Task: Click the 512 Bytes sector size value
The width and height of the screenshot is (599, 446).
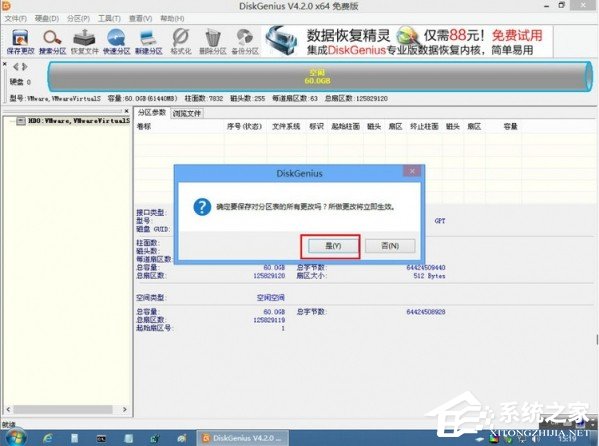Action: click(429, 276)
